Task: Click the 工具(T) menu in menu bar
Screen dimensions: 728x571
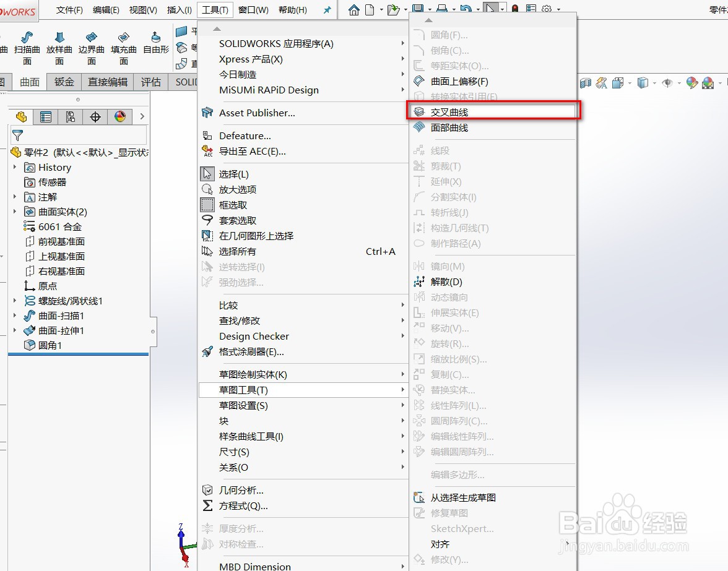Action: pyautogui.click(x=215, y=10)
